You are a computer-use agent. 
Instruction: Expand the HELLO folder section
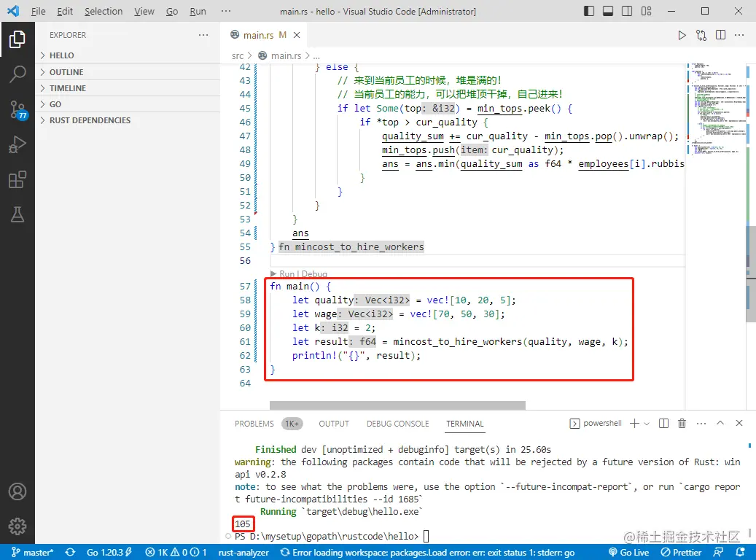click(x=128, y=55)
